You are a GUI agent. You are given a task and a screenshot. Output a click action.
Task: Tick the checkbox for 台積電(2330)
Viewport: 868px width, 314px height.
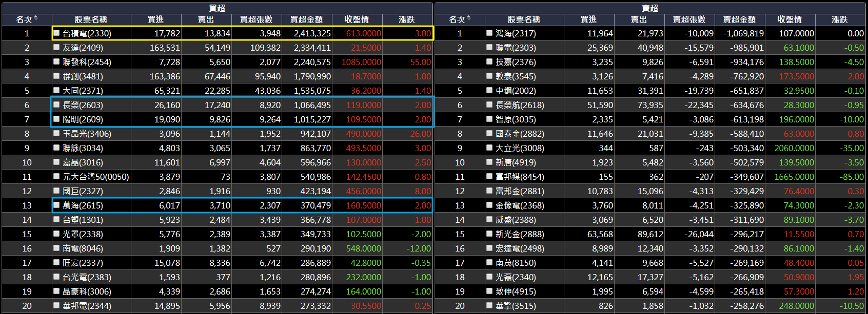tap(57, 33)
